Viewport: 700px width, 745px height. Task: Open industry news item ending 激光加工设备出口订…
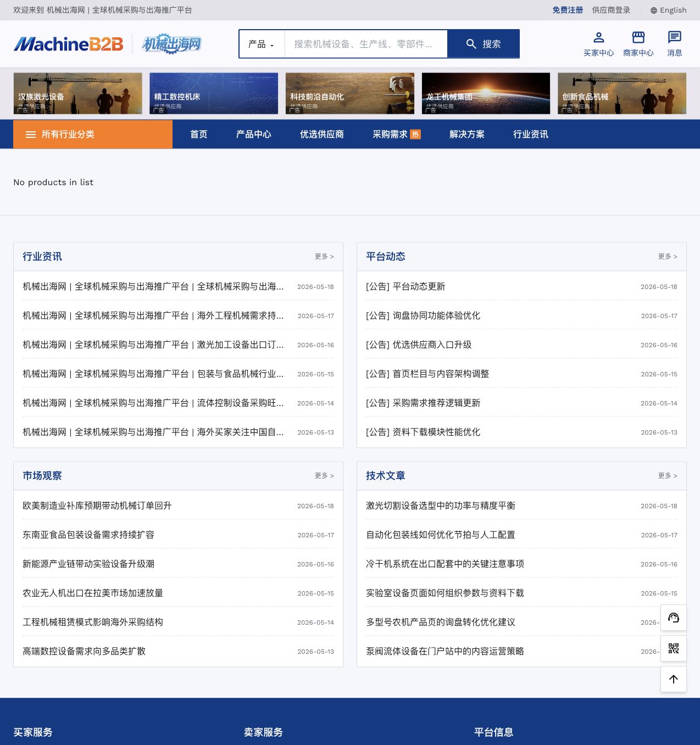coord(153,345)
